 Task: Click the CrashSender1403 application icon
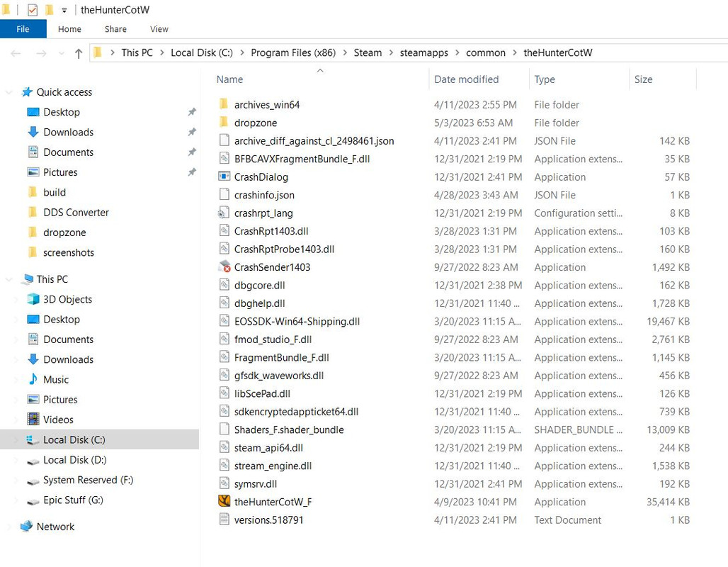[224, 266]
